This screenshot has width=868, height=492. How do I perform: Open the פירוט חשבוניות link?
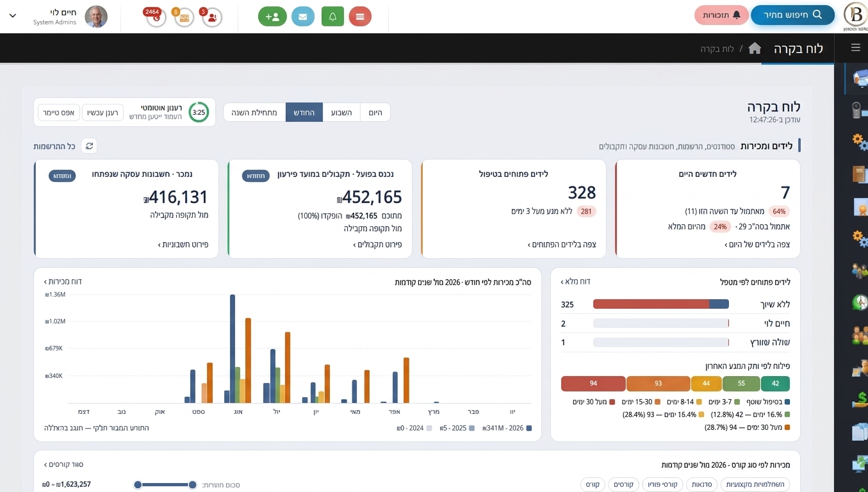(x=183, y=245)
